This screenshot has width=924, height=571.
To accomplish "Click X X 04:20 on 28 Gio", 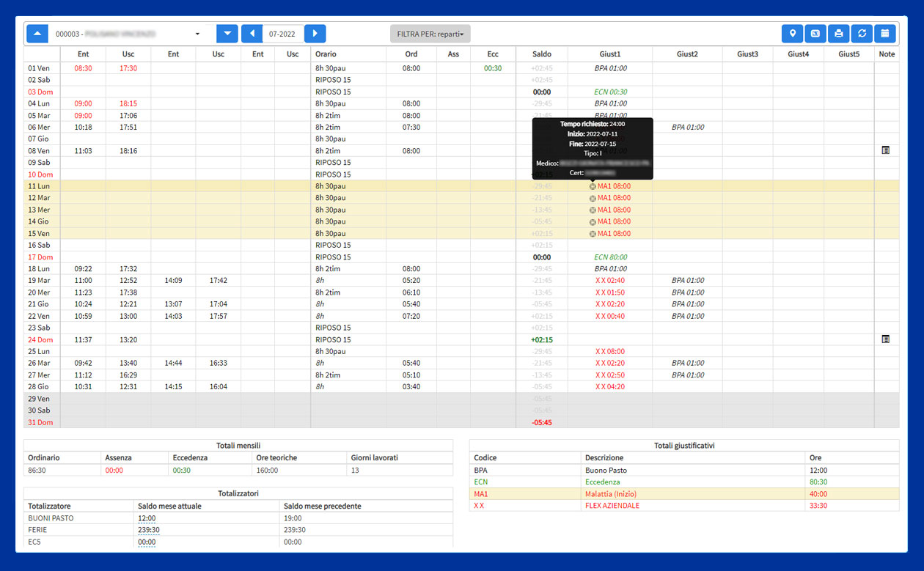I will pyautogui.click(x=610, y=387).
